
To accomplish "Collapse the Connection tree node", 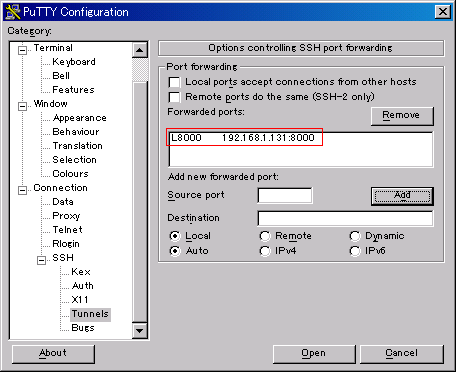I will point(22,190).
